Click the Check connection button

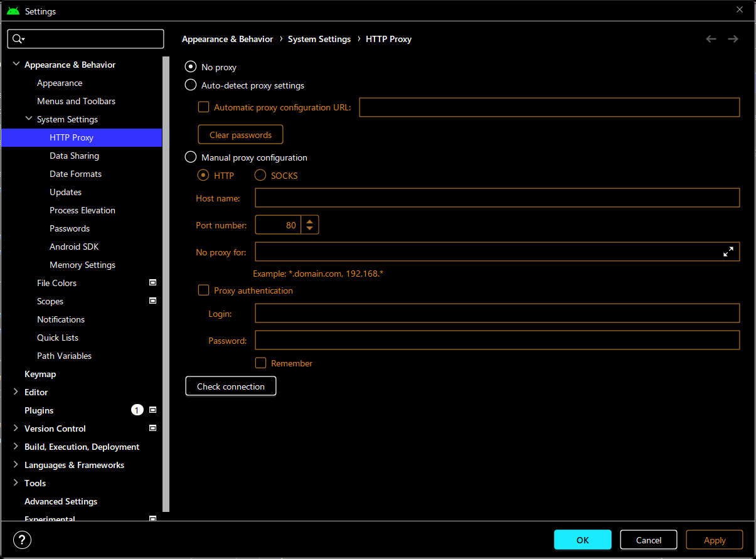(x=231, y=386)
